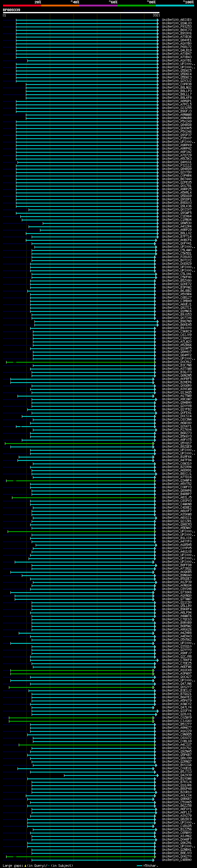
Task: Open hit UniRef100_P93253
Action: (177, 26)
